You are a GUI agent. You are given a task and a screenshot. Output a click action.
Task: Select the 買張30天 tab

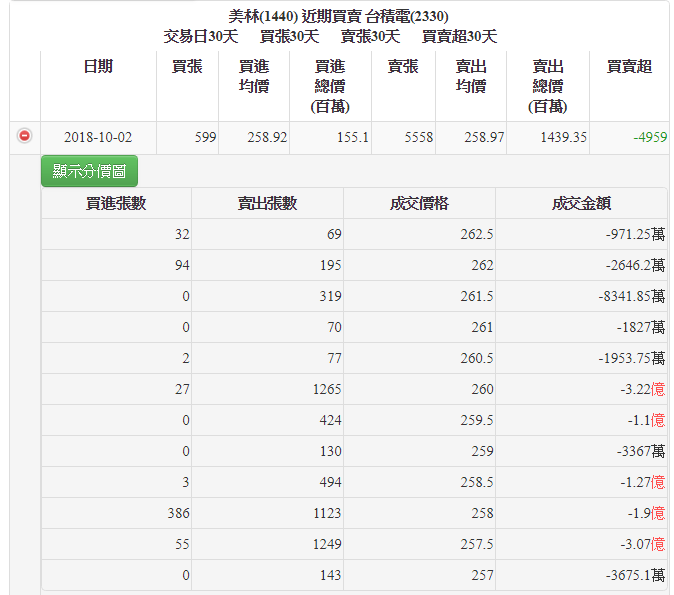pyautogui.click(x=289, y=37)
